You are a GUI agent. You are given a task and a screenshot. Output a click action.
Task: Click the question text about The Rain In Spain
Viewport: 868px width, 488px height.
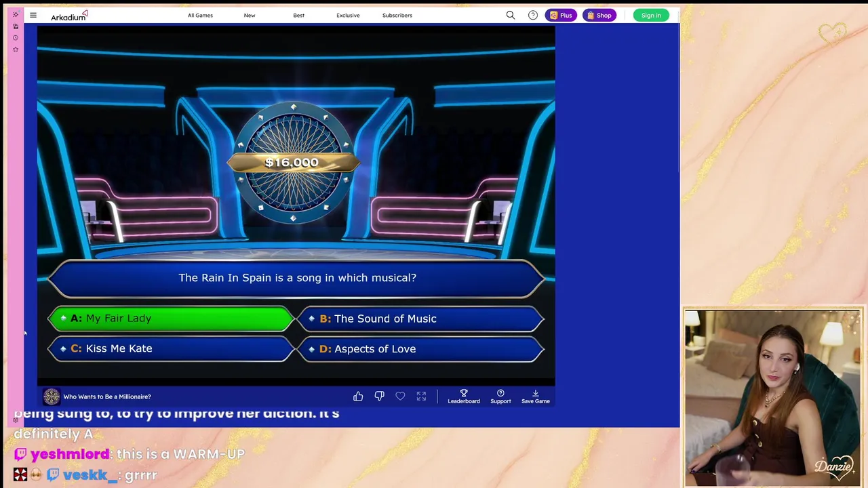tap(297, 278)
